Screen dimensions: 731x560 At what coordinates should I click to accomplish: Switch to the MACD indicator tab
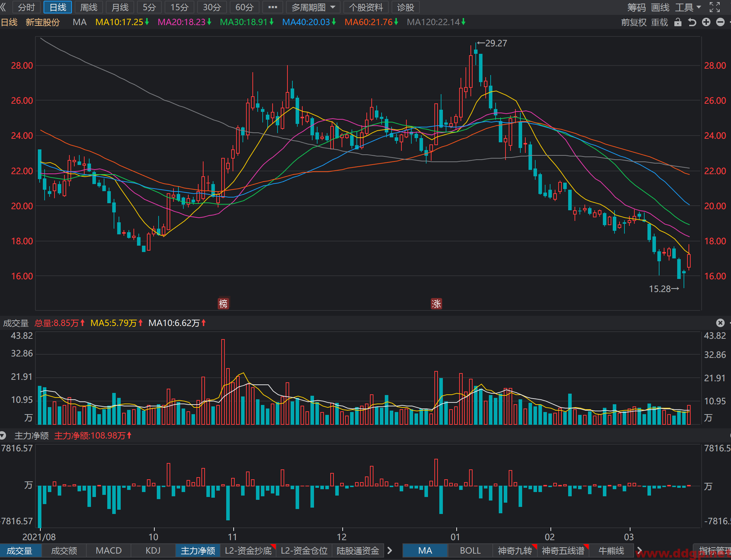click(109, 550)
